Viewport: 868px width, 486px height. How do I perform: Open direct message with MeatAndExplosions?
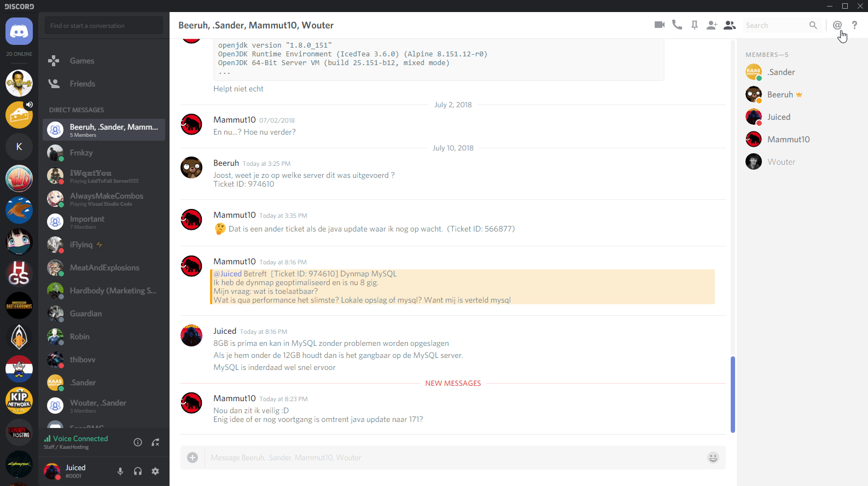pos(104,268)
